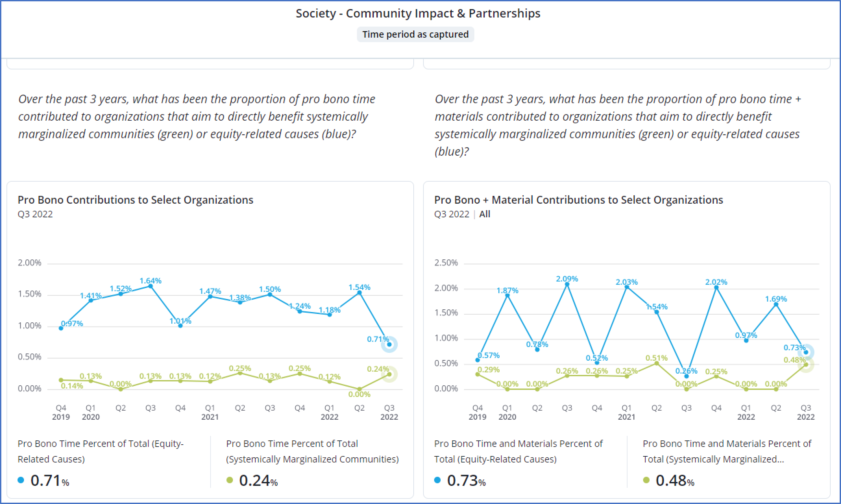
Task: Click the 1.47% data label
Action: (x=210, y=291)
